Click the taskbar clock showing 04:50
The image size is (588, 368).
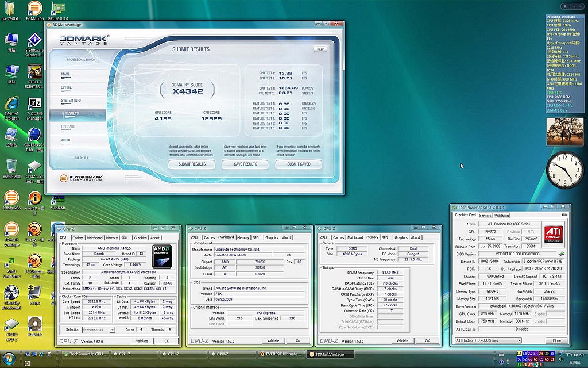point(574,355)
